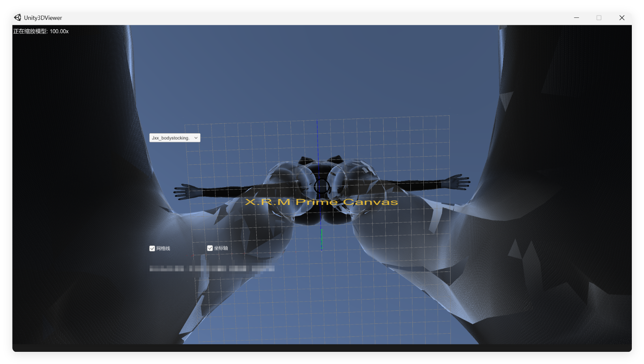Click the 网格线 checkbox label text
The height and width of the screenshot is (364, 644).
163,248
